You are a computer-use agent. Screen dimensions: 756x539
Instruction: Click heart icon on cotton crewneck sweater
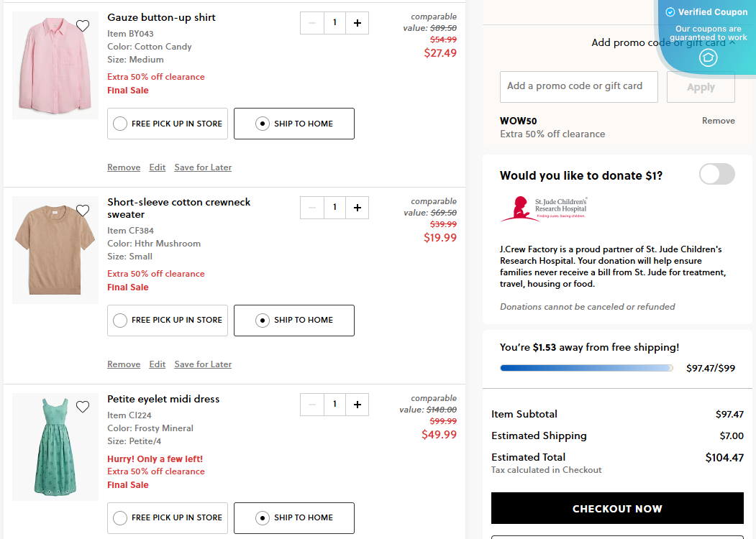[x=83, y=211]
